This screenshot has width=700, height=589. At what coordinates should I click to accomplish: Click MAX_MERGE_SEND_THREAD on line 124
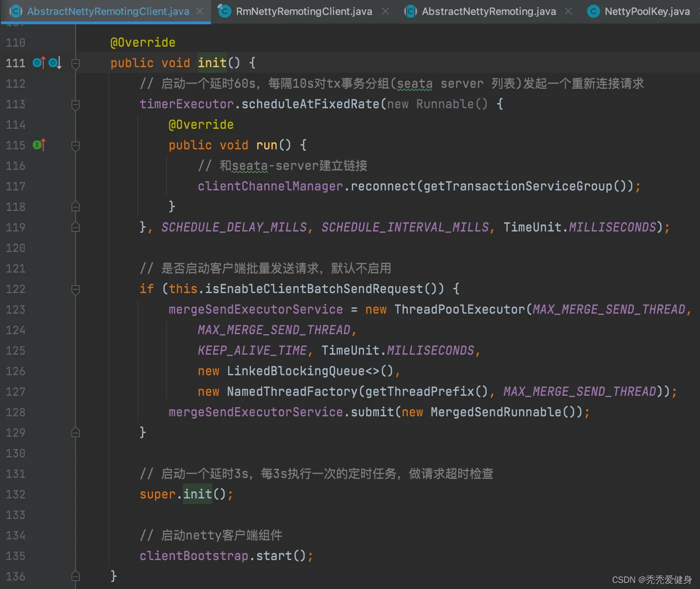click(x=274, y=329)
